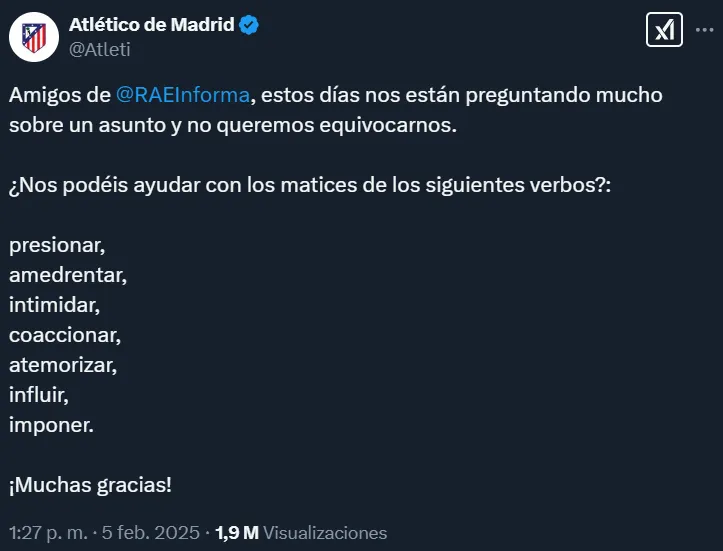This screenshot has width=723, height=551.
Task: Click the Visualizaciones label
Action: [325, 532]
